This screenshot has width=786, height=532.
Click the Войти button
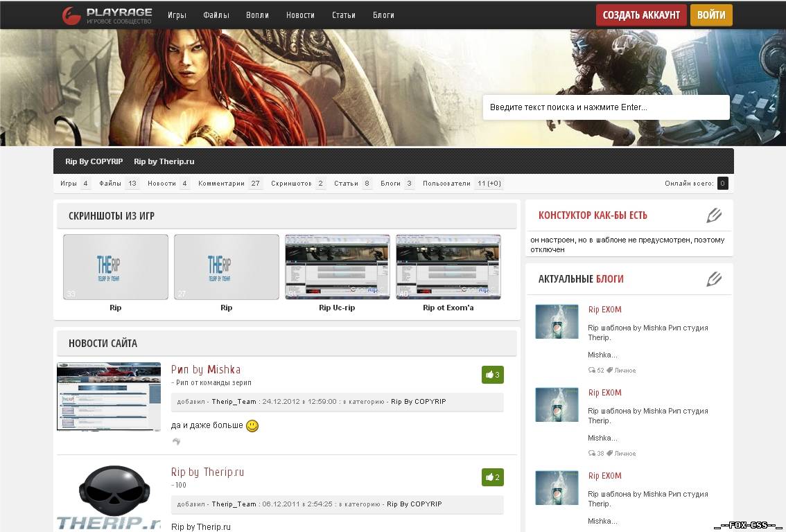pos(711,15)
